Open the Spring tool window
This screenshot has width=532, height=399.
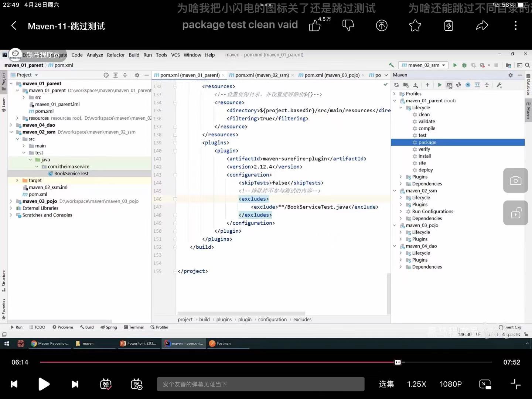pyautogui.click(x=109, y=327)
